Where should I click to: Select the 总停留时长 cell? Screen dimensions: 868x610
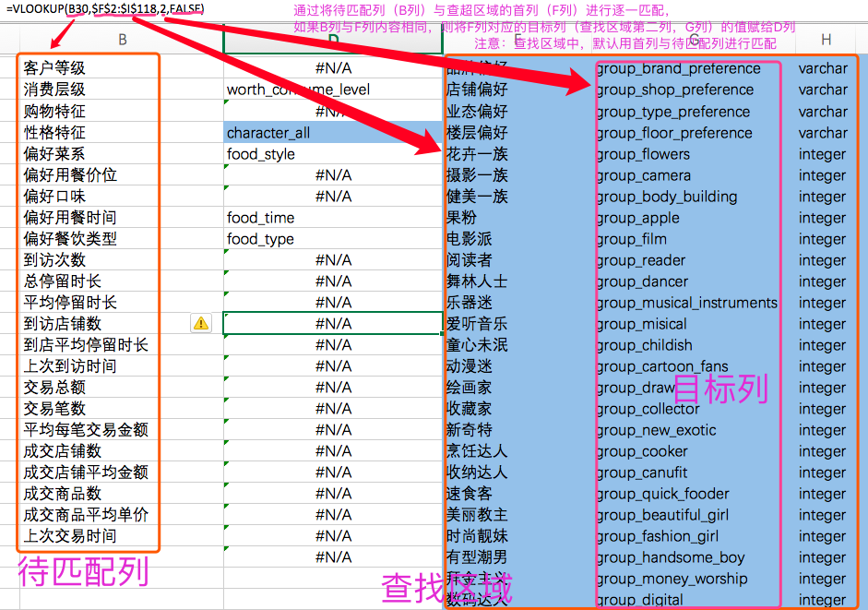122,281
